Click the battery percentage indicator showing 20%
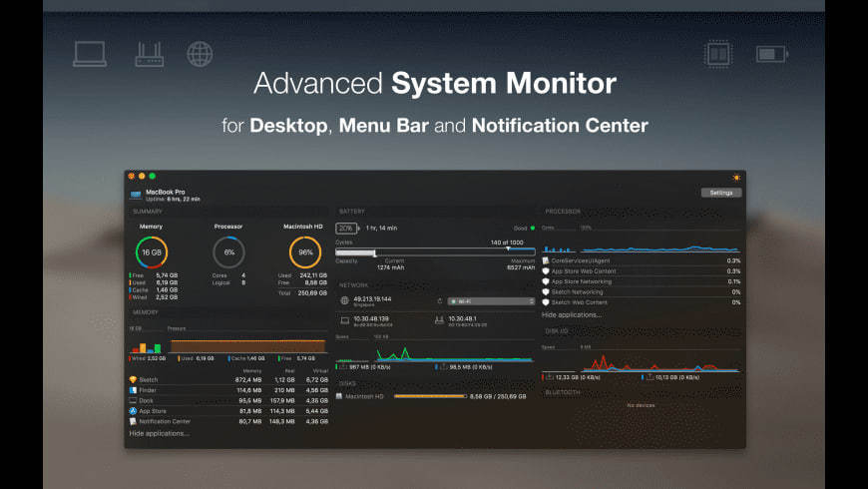This screenshot has width=868, height=489. point(346,229)
